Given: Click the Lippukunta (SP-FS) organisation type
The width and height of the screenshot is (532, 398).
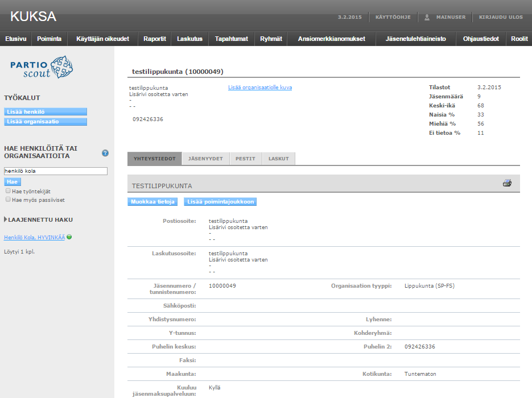Looking at the screenshot, I should [x=429, y=286].
